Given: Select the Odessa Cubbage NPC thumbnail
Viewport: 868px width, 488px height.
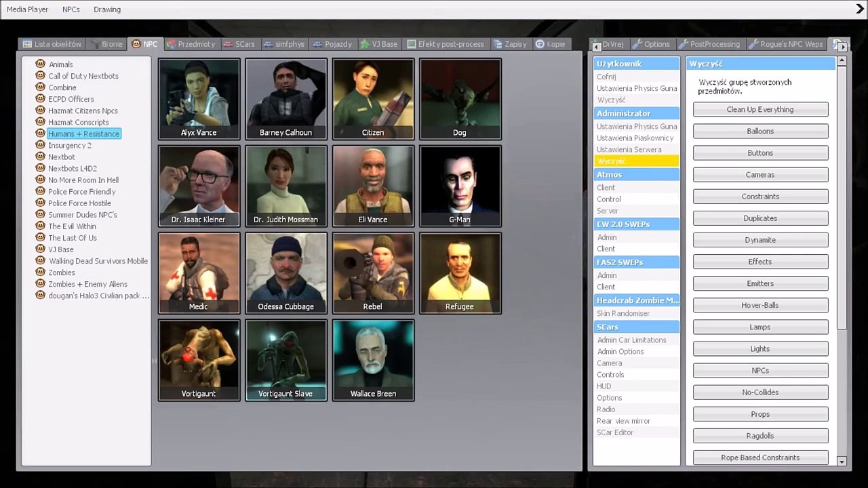Looking at the screenshot, I should (285, 273).
